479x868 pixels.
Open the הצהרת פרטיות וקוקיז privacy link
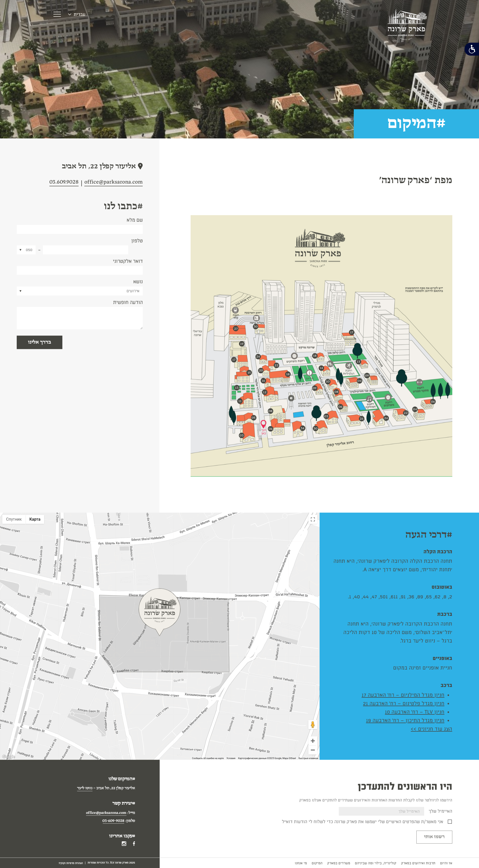click(x=71, y=863)
